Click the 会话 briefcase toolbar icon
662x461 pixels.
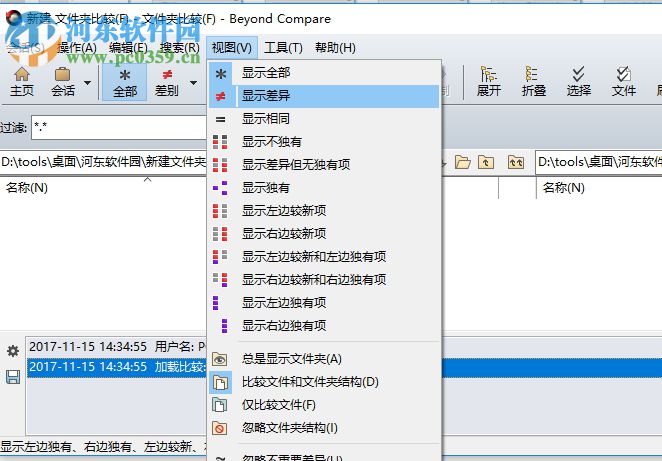click(63, 82)
